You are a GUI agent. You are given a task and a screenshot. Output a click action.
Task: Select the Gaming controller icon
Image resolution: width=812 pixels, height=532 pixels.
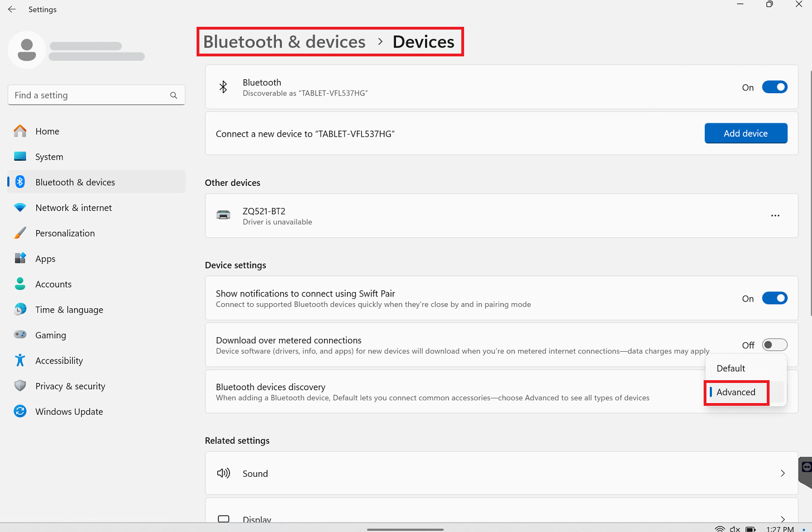20,335
